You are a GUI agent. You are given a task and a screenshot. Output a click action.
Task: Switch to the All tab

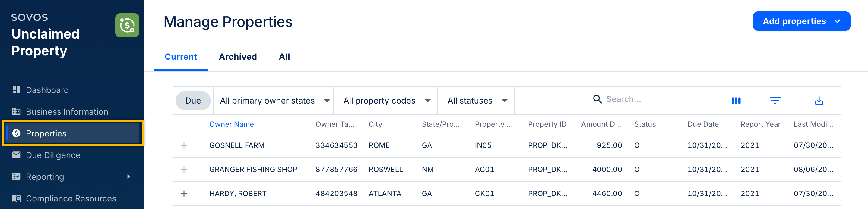[x=284, y=57]
